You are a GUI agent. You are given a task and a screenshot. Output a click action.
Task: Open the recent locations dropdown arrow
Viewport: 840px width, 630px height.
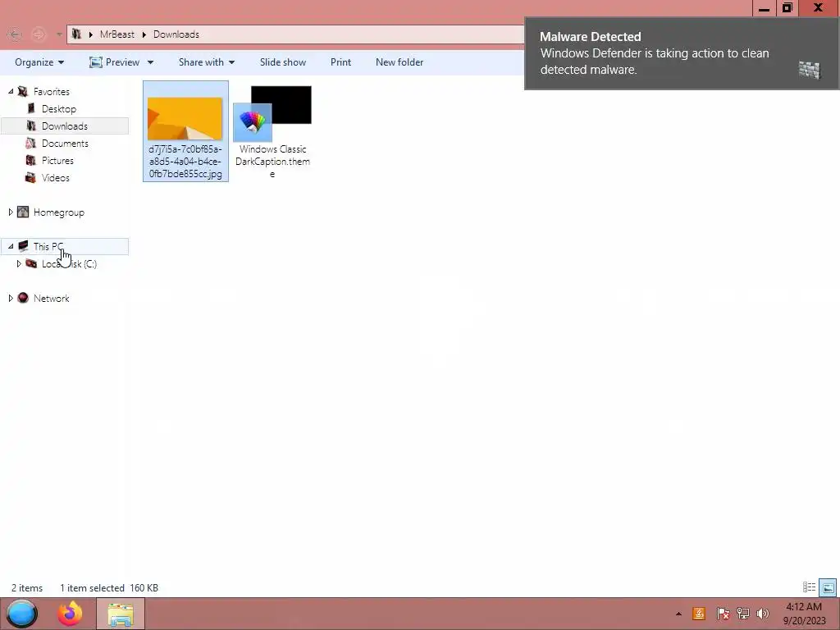click(x=59, y=34)
